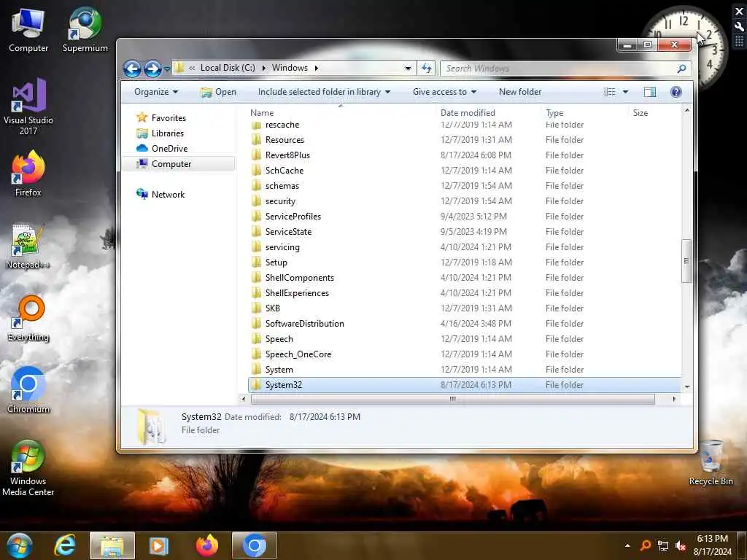This screenshot has height=560, width=747.
Task: Show hidden tray icons arrow
Action: (628, 545)
